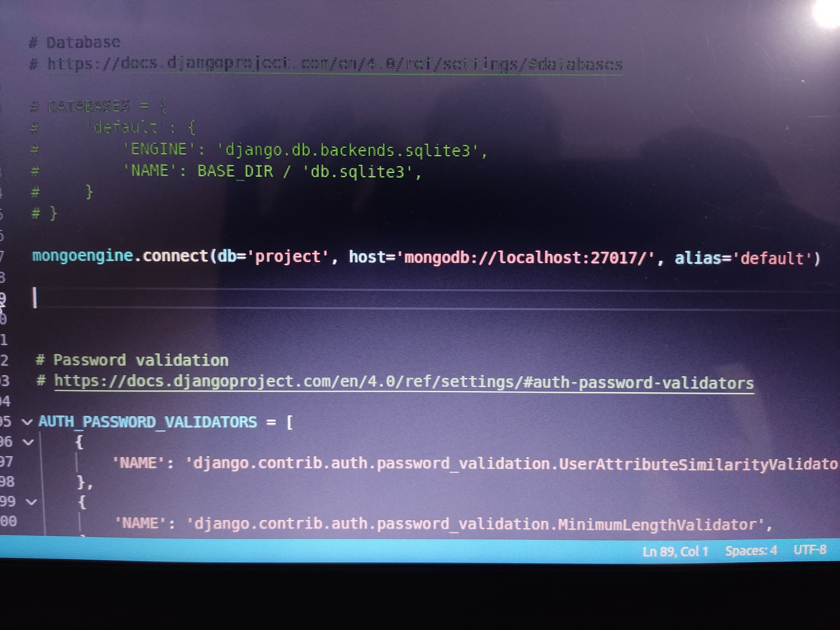Click the '# Password validation' comment
Screen dimensions: 840x630
point(132,360)
